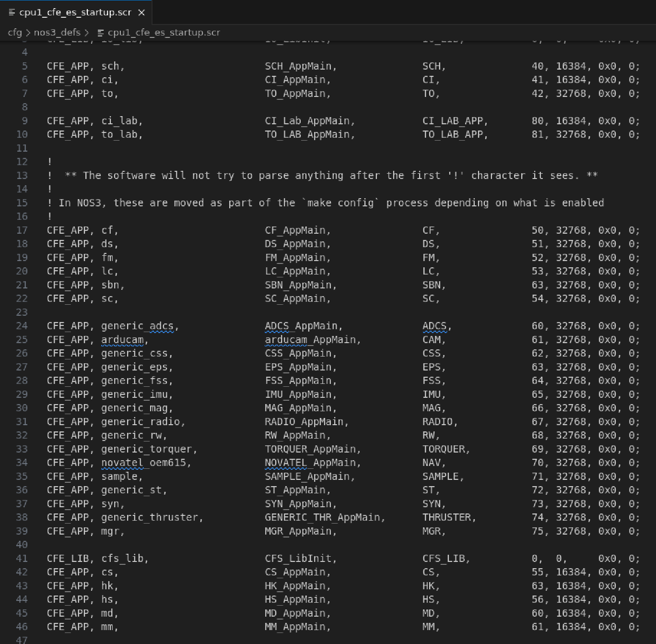Click the text 'SBN_AppMain,'
Screen dimensions: 656x644
tap(301, 285)
